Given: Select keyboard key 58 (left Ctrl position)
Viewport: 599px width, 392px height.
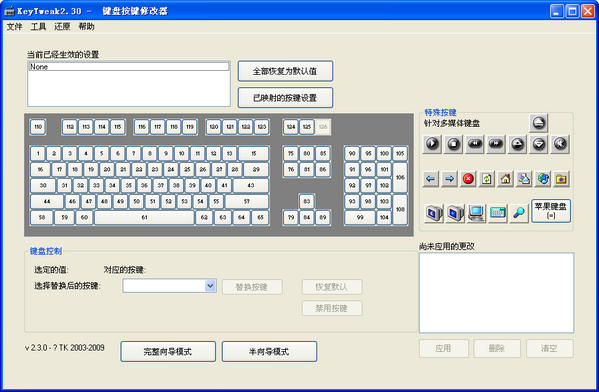Looking at the screenshot, I should coord(42,217).
